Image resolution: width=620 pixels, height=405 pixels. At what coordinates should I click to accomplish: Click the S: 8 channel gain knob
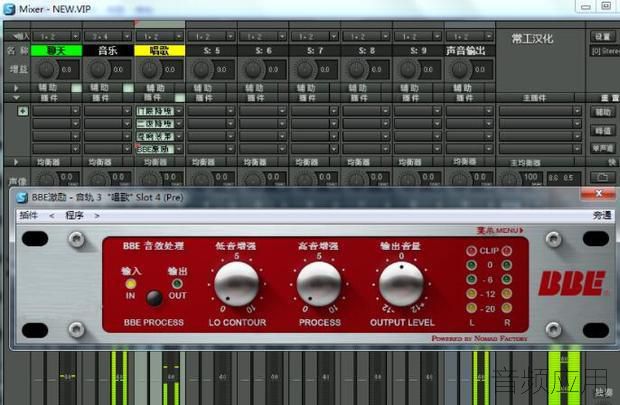357,69
